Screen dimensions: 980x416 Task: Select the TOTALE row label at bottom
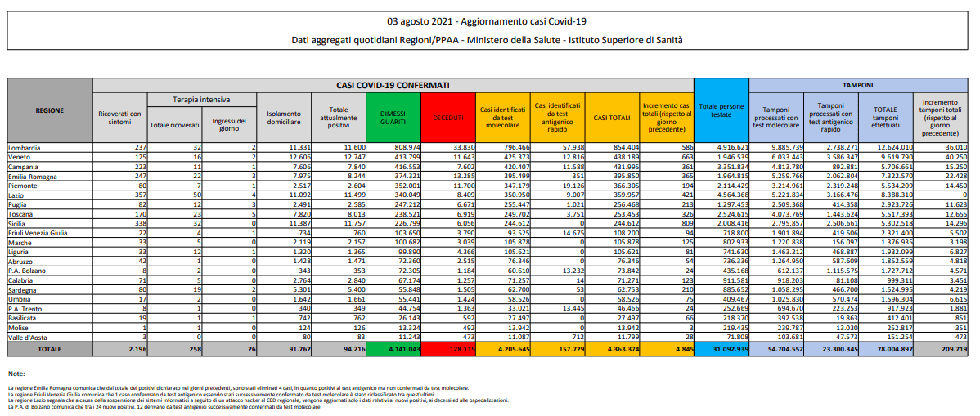pyautogui.click(x=50, y=349)
